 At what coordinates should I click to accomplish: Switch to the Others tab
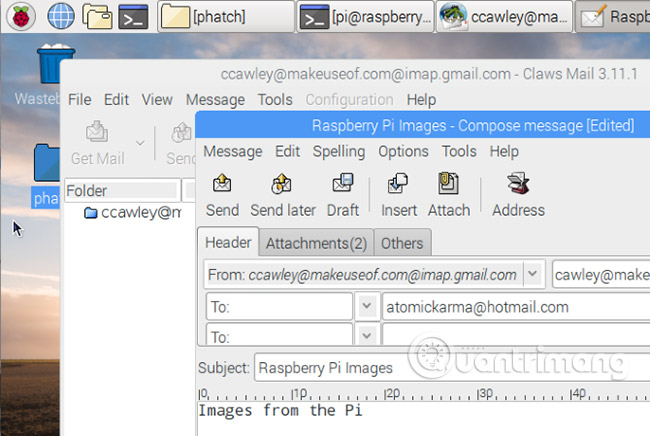pos(402,243)
